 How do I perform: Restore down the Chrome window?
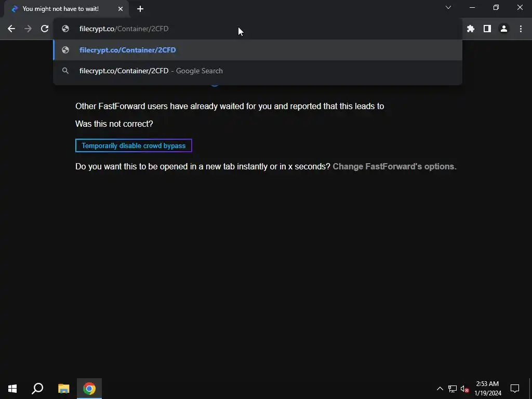(x=496, y=7)
